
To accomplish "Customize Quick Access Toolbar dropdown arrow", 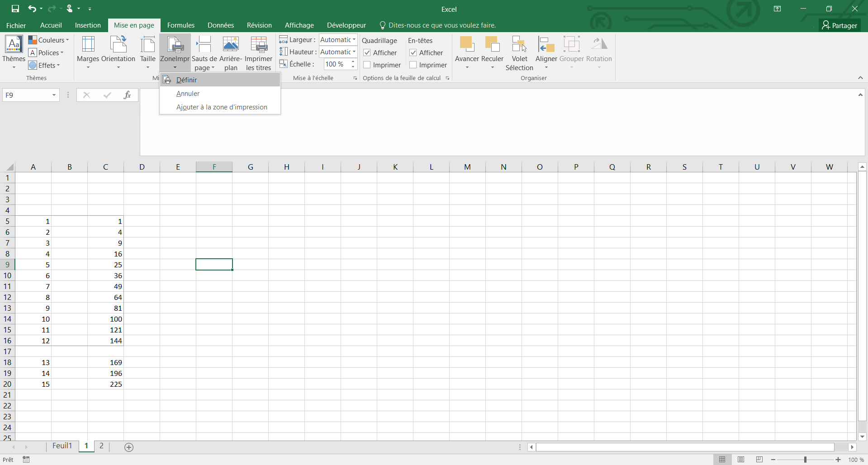I will click(x=90, y=9).
